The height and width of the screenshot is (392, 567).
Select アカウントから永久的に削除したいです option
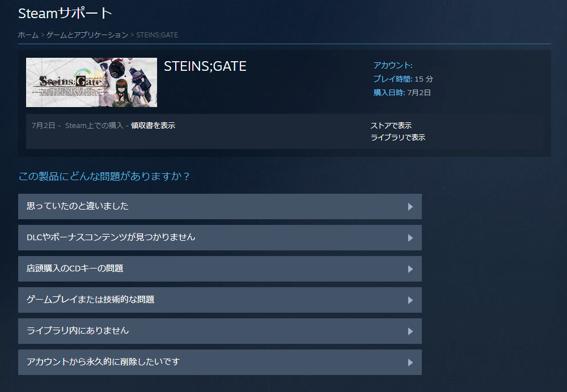pyautogui.click(x=220, y=362)
